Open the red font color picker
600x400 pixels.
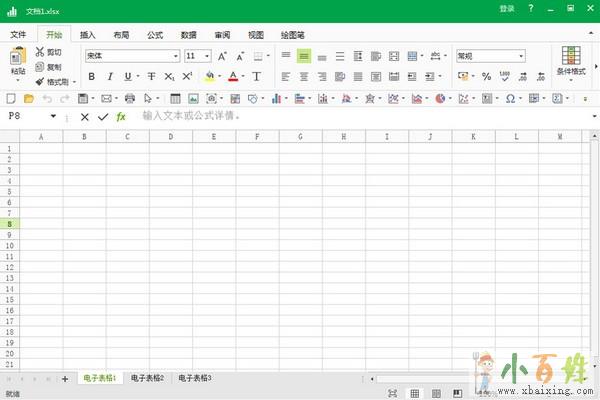(x=234, y=76)
